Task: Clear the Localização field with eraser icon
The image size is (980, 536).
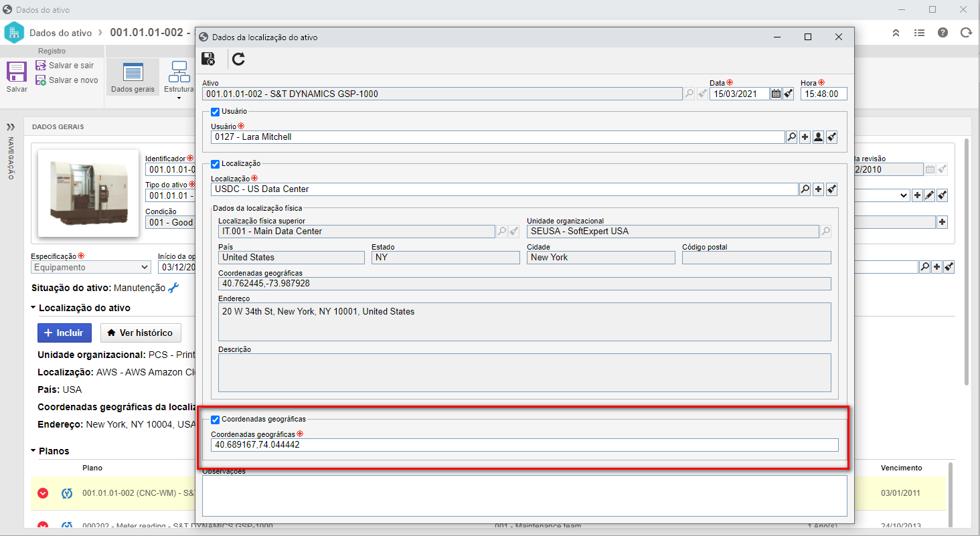Action: pos(831,189)
